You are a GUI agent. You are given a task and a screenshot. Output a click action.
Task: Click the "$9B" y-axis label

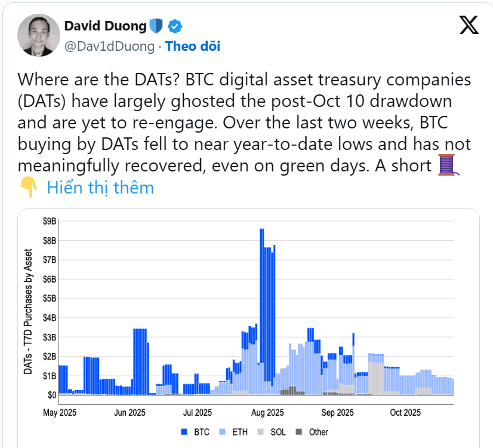pos(50,222)
